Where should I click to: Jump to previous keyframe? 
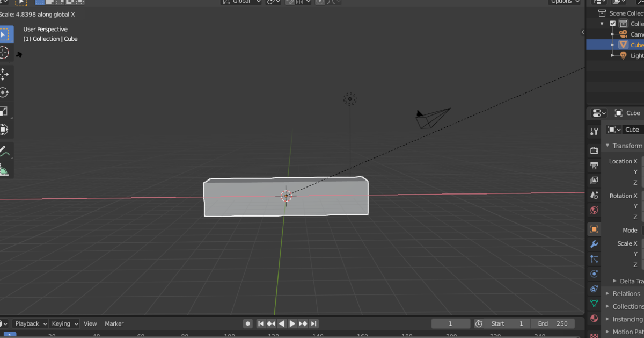point(271,323)
